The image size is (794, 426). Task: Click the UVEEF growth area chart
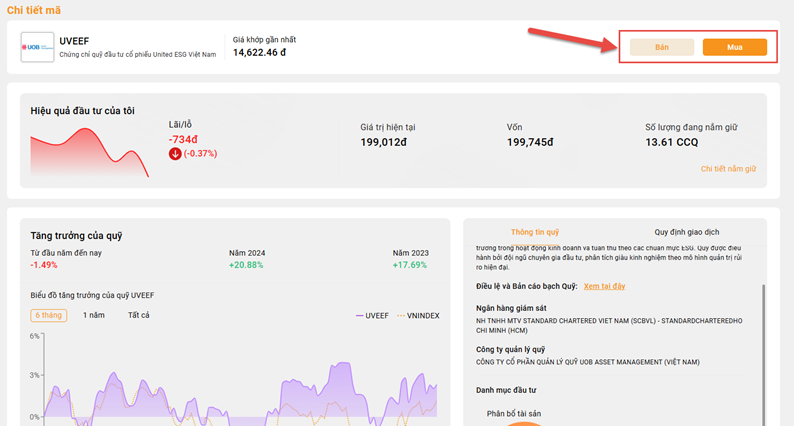(x=240, y=390)
